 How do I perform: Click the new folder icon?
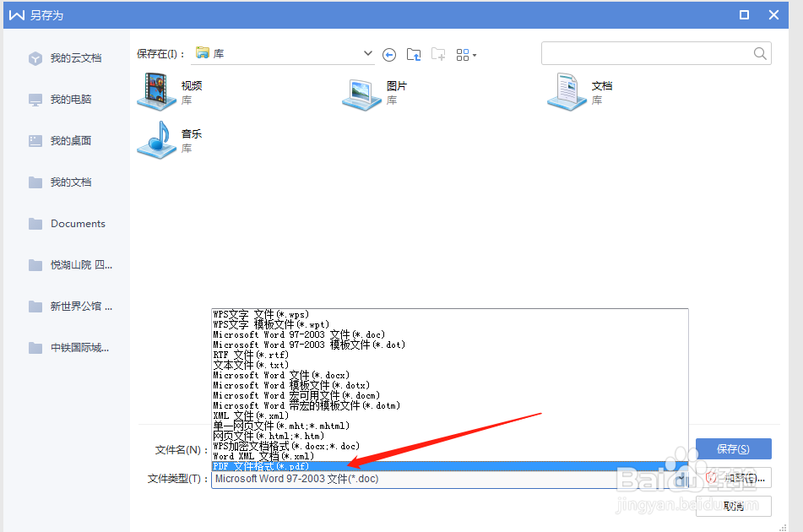(438, 54)
